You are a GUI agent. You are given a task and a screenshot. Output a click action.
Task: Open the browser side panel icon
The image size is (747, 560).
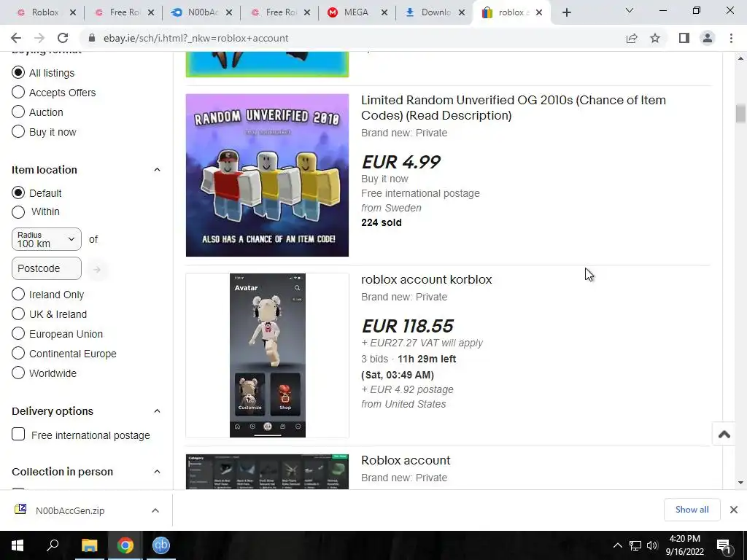click(684, 38)
